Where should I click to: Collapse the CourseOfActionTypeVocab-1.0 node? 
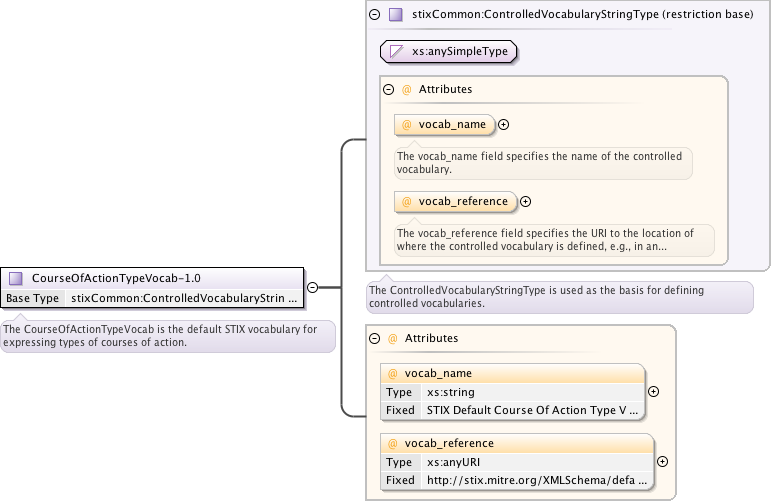point(312,287)
